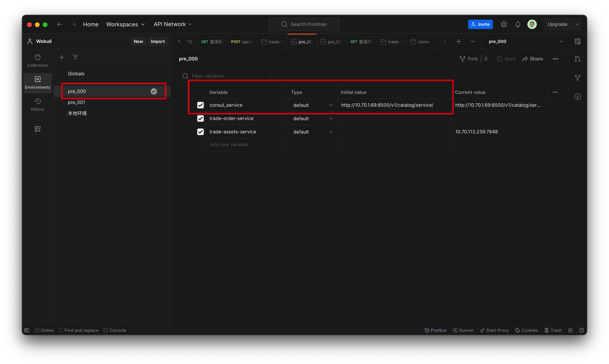Open the Workspaces dropdown menu
Screen dimensions: 609x364
pyautogui.click(x=125, y=24)
